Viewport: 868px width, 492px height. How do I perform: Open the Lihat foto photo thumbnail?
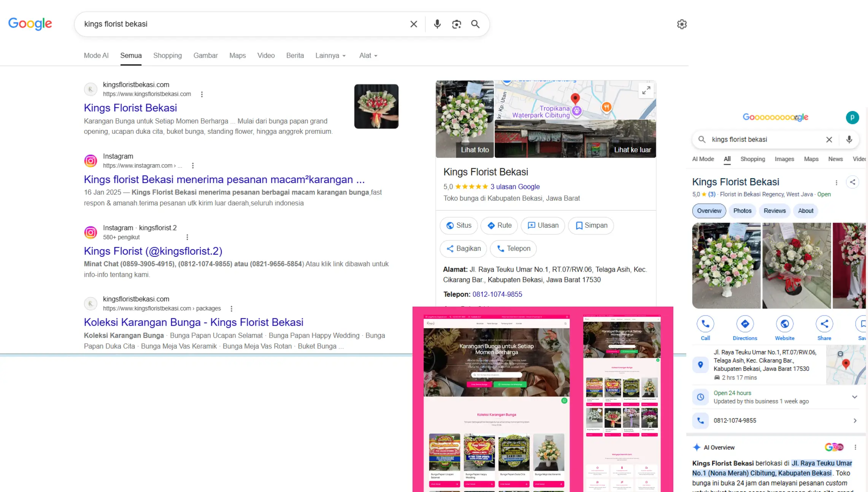pyautogui.click(x=465, y=119)
